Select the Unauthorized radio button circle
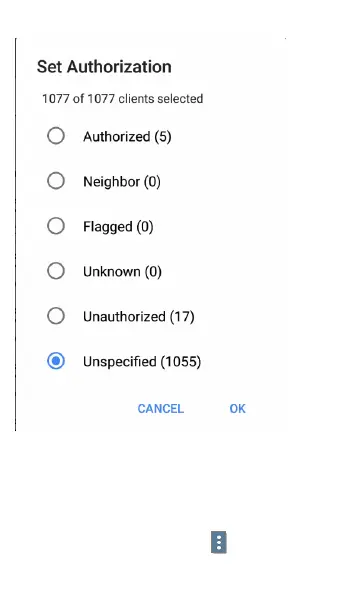 (56, 316)
